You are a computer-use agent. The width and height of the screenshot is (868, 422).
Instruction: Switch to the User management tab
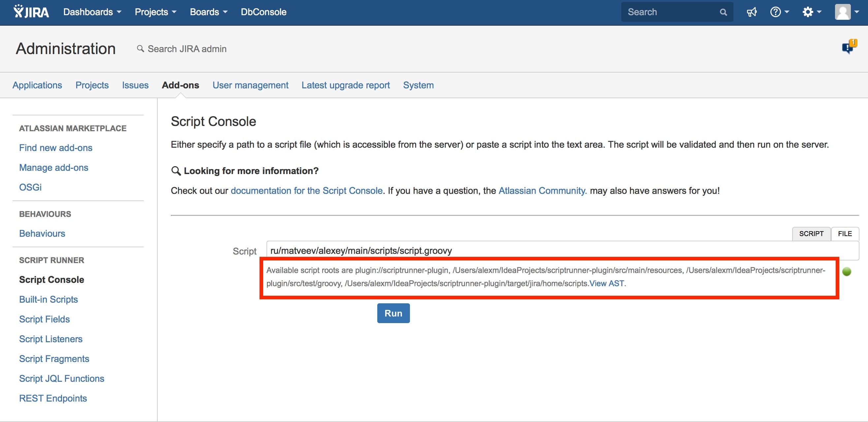click(x=250, y=85)
